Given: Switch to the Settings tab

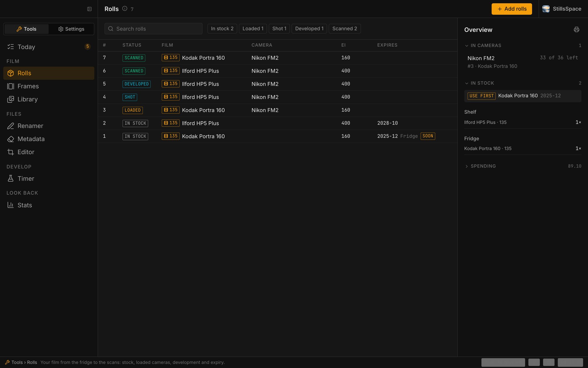Looking at the screenshot, I should [71, 29].
